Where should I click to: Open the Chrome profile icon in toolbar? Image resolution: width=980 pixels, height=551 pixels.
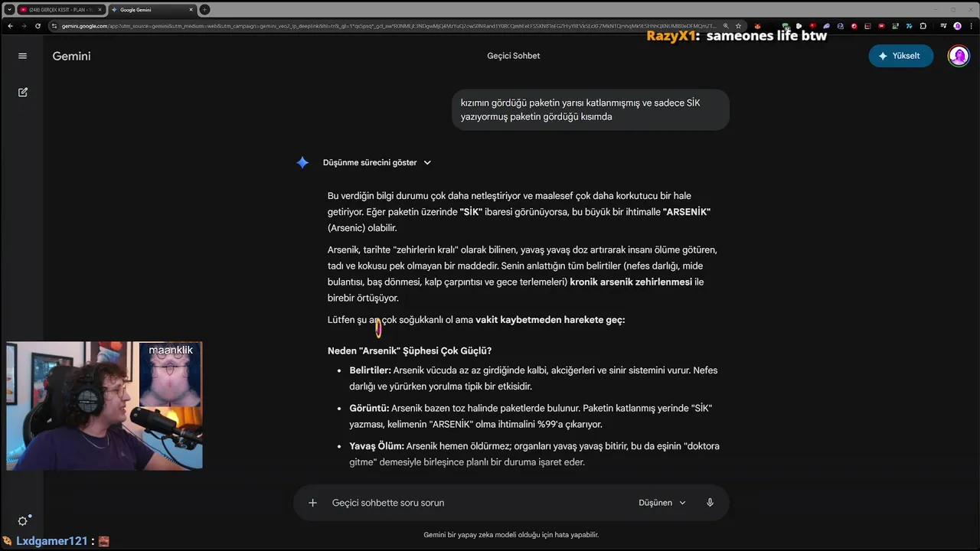(x=957, y=26)
